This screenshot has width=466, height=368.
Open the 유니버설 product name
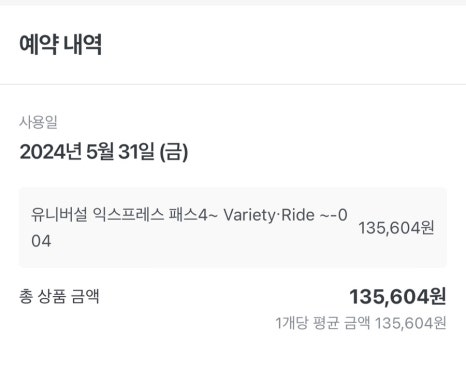tap(59, 215)
